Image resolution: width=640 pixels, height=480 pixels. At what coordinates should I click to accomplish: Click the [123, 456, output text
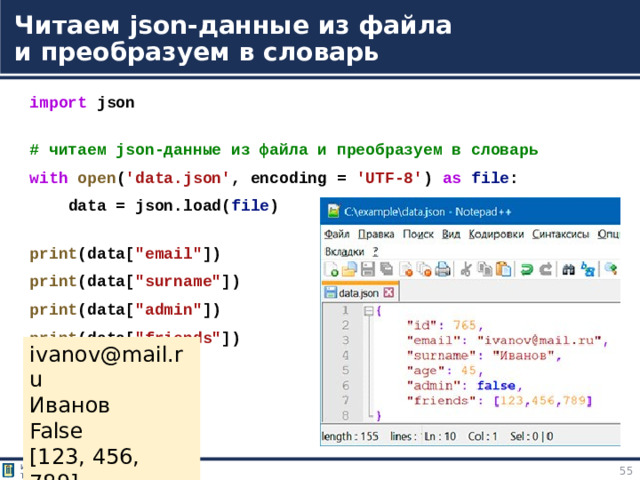84,457
